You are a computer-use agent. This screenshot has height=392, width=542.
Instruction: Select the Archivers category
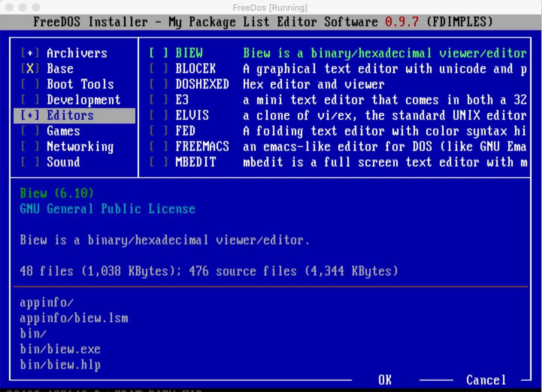tap(77, 53)
